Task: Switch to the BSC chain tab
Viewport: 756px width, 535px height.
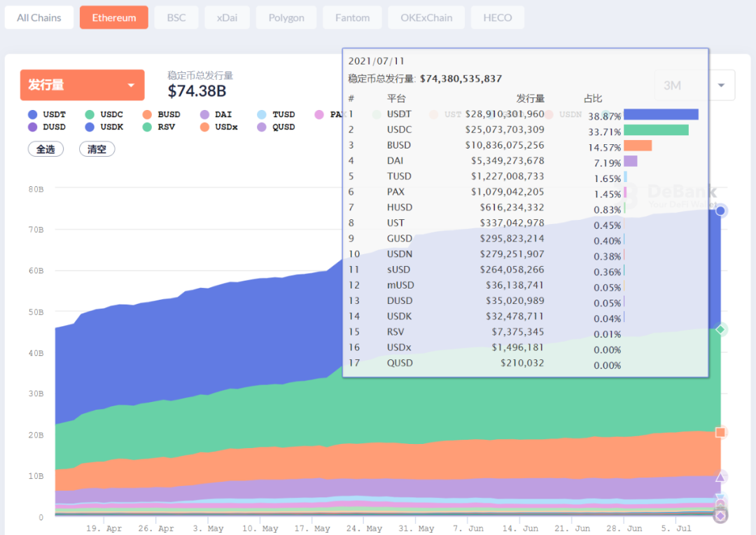Action: 176,18
